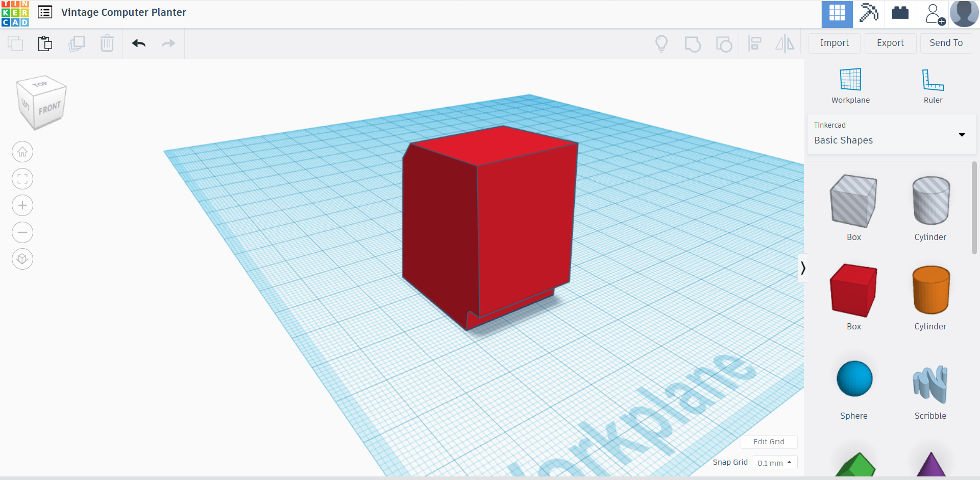Image resolution: width=980 pixels, height=480 pixels.
Task: Open the Snap Grid 0.1 mm dropdown
Action: (774, 463)
